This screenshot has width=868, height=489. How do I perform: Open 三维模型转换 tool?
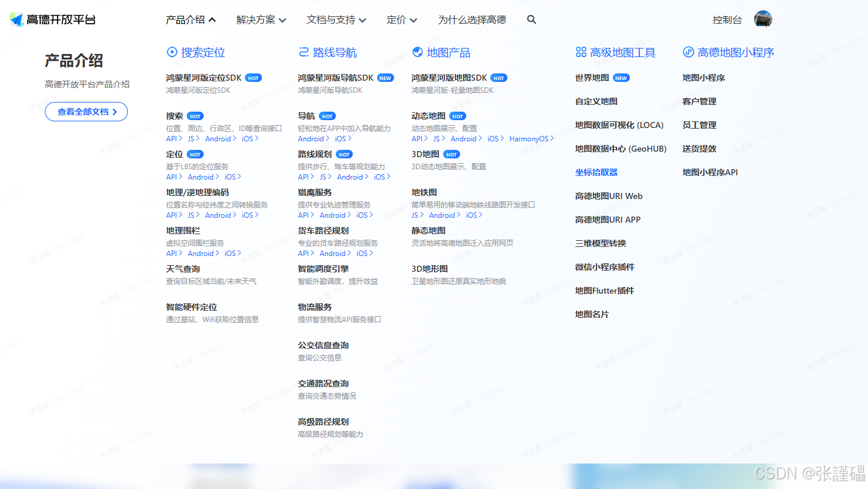601,243
